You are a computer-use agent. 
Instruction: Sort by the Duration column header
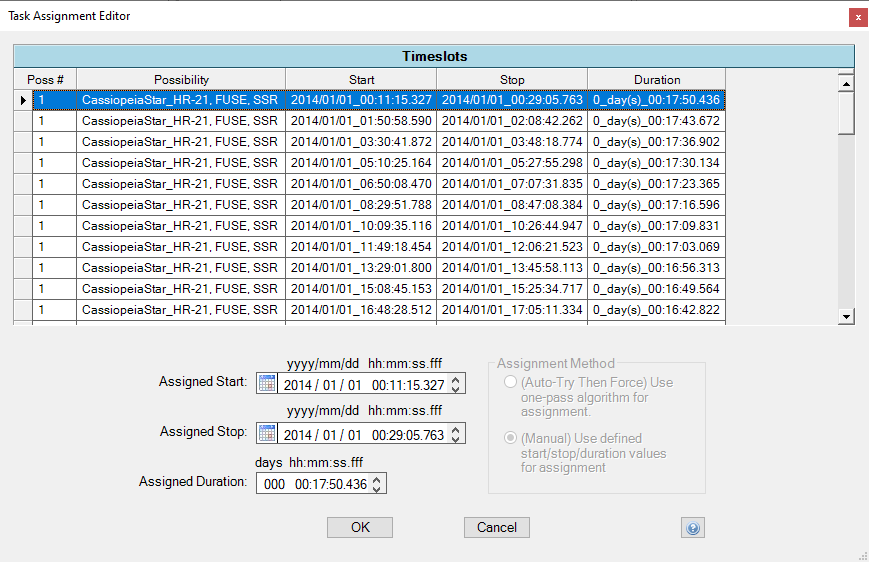(x=656, y=80)
